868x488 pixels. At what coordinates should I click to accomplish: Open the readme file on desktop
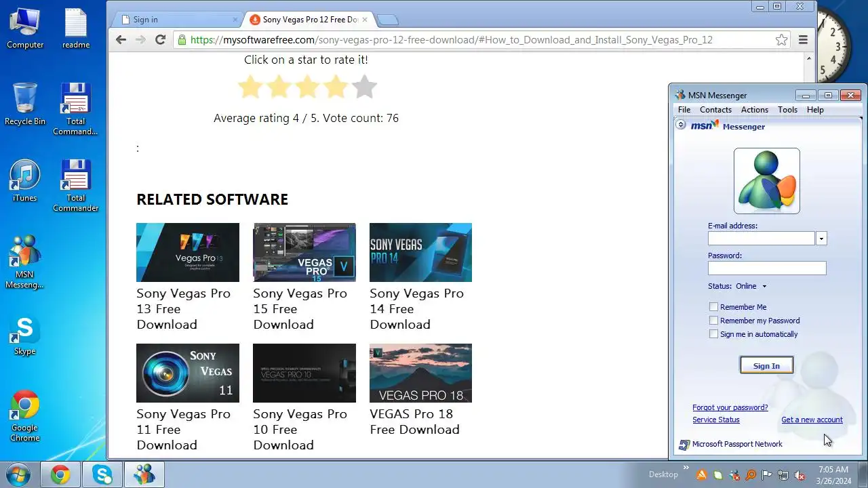tap(76, 29)
